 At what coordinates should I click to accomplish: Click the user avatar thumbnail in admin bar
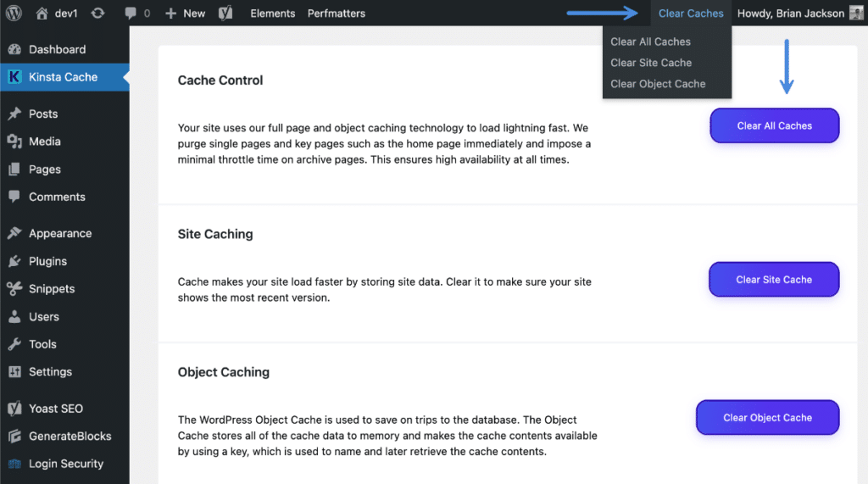coord(856,13)
